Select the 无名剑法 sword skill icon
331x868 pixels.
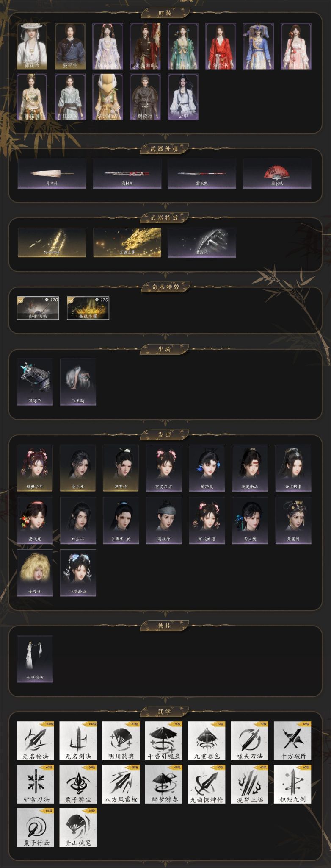point(78,740)
